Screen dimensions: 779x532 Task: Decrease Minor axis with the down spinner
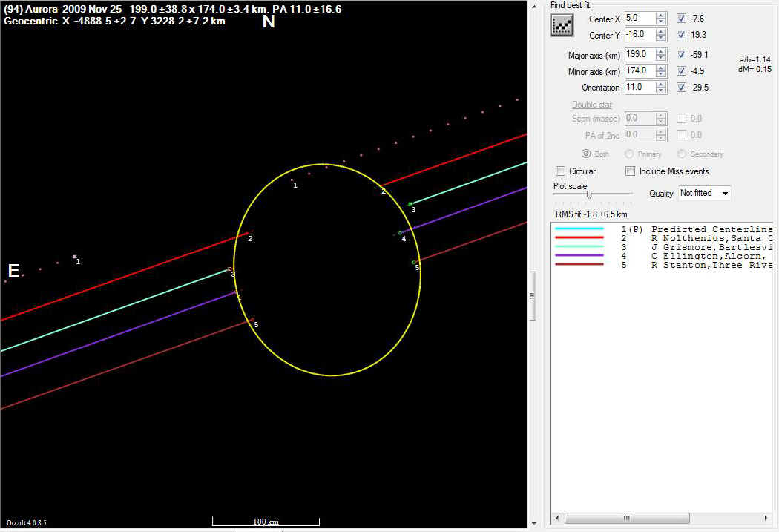661,74
